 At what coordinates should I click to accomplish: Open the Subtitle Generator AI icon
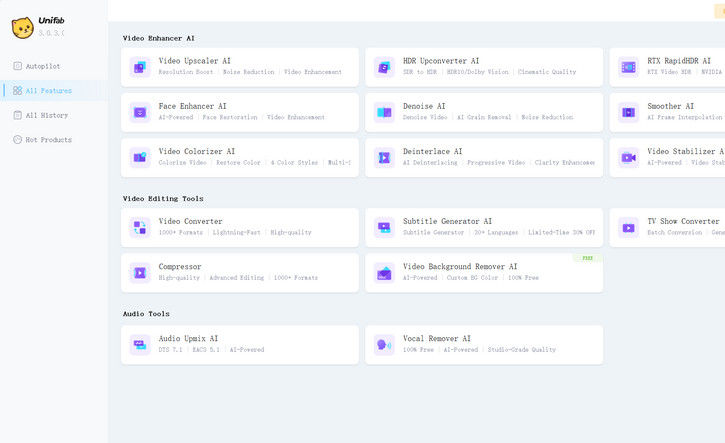(384, 228)
